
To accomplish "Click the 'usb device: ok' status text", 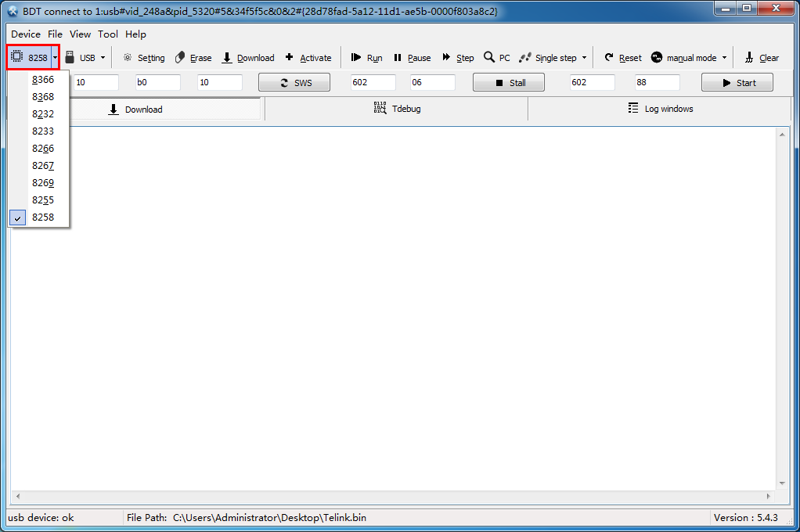I will click(41, 518).
